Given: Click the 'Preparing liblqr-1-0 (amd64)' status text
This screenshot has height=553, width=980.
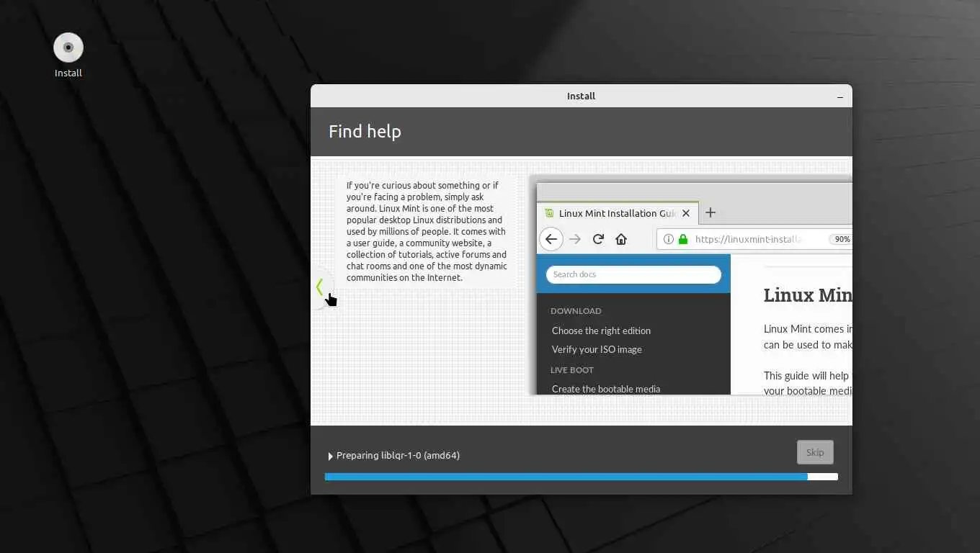Looking at the screenshot, I should click(398, 455).
